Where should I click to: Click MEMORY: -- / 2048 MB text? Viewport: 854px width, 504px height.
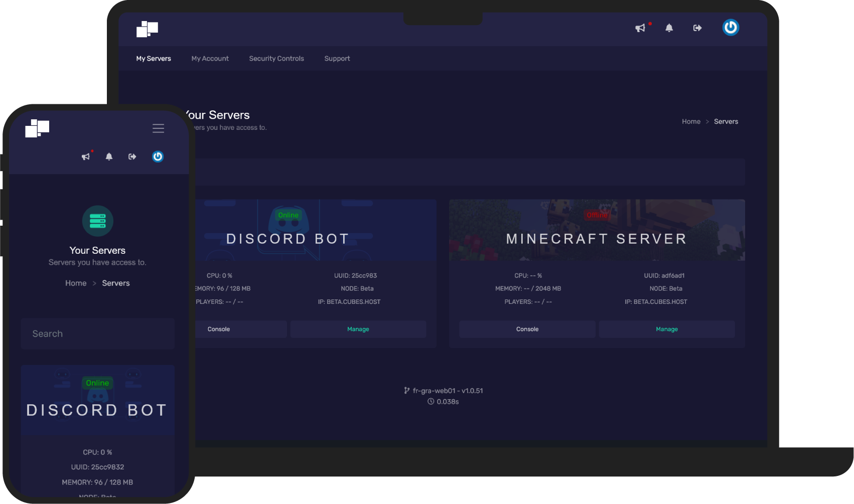pos(528,289)
